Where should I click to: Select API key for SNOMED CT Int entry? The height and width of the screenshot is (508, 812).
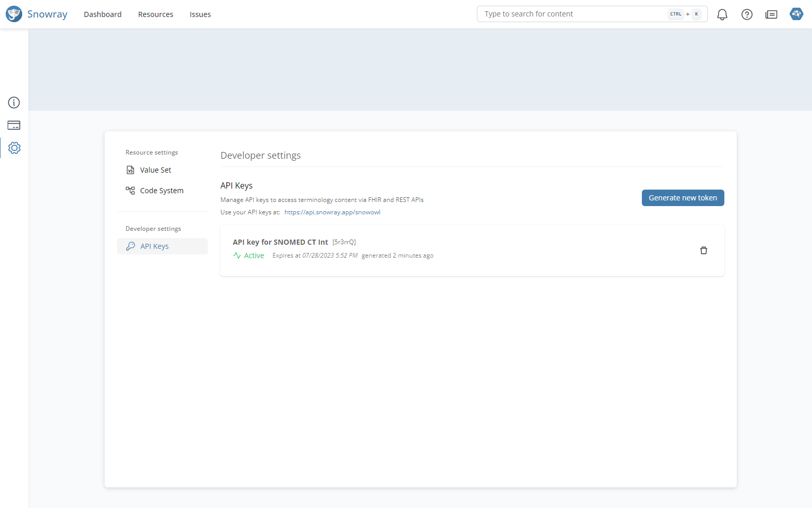[280, 242]
